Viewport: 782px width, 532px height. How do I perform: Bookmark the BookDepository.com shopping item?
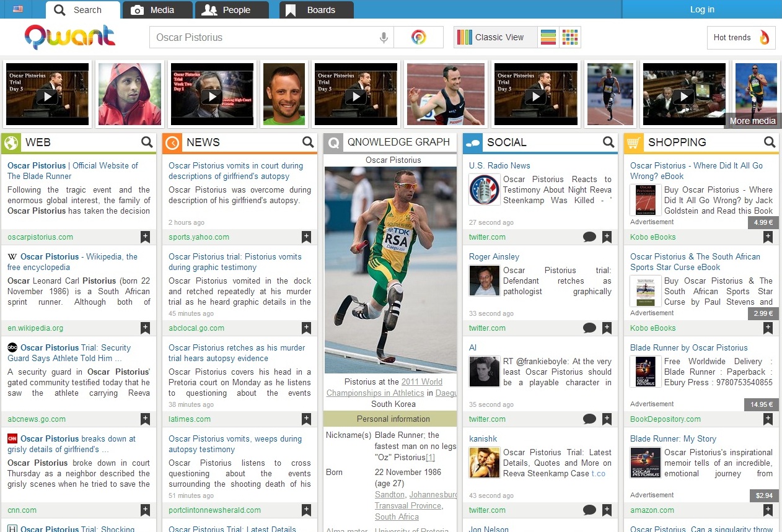pos(768,419)
